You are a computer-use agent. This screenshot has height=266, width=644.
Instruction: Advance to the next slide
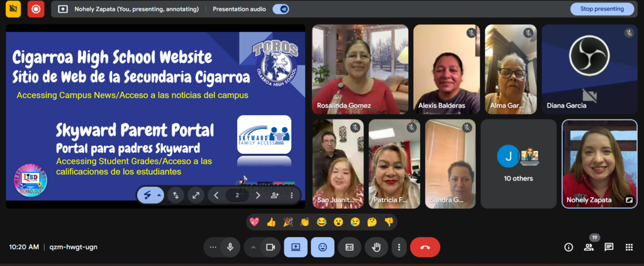[258, 196]
